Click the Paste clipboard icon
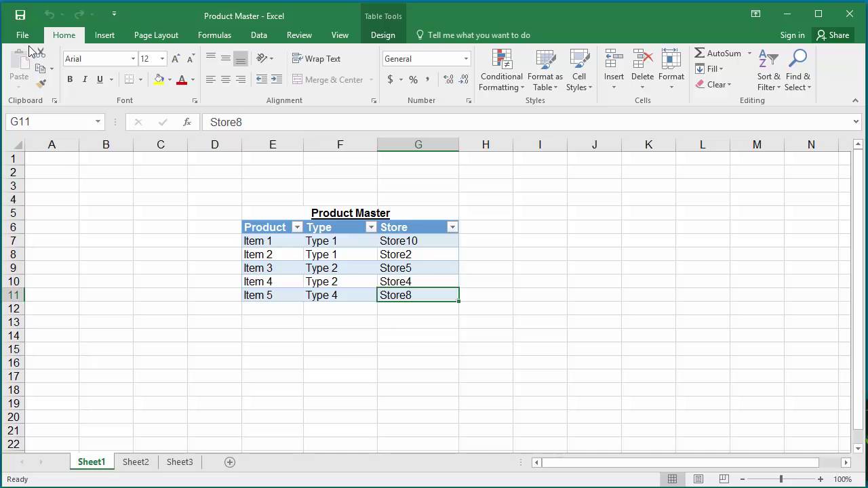 point(19,61)
